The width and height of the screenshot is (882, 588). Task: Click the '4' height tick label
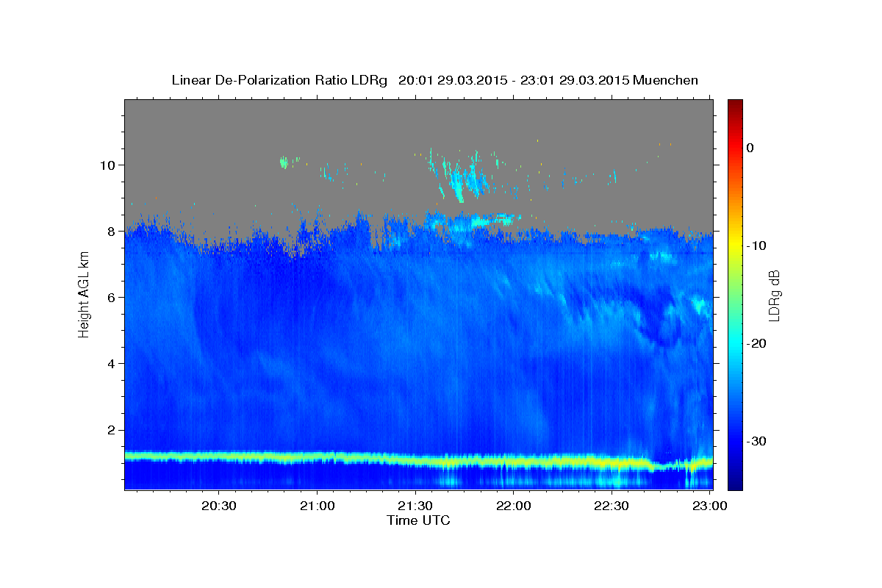pos(112,363)
